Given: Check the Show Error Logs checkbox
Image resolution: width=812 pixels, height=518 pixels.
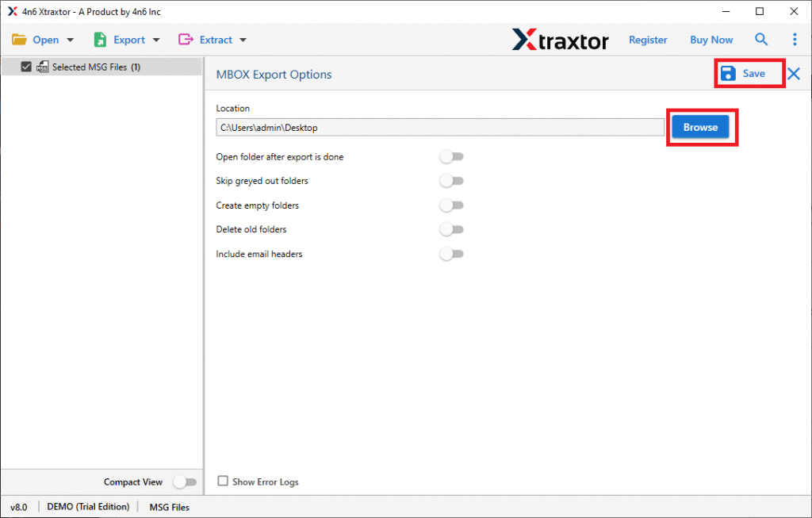Looking at the screenshot, I should click(223, 482).
